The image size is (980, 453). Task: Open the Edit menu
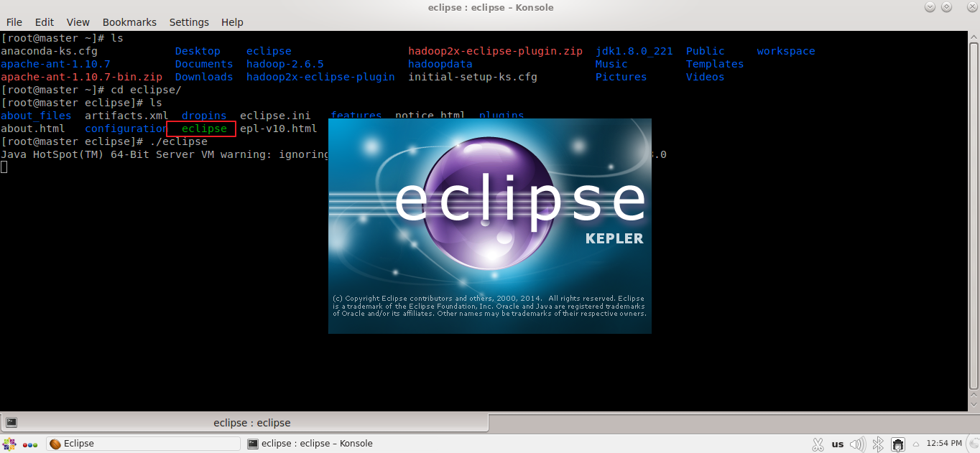[45, 22]
